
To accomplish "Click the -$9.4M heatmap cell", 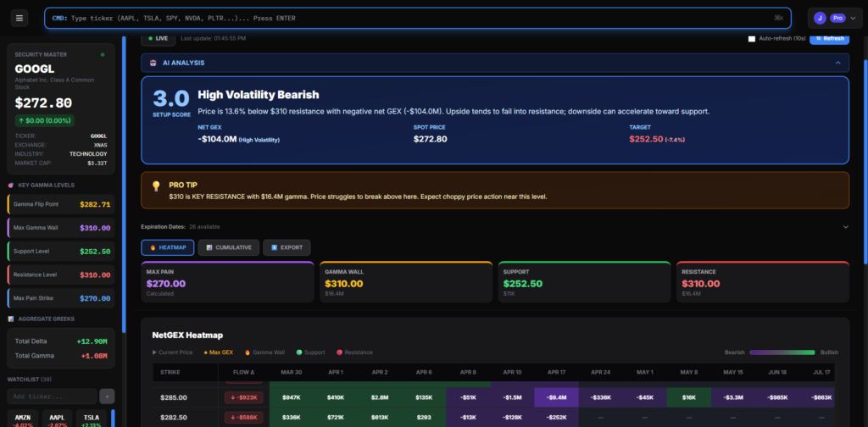I will coord(556,397).
